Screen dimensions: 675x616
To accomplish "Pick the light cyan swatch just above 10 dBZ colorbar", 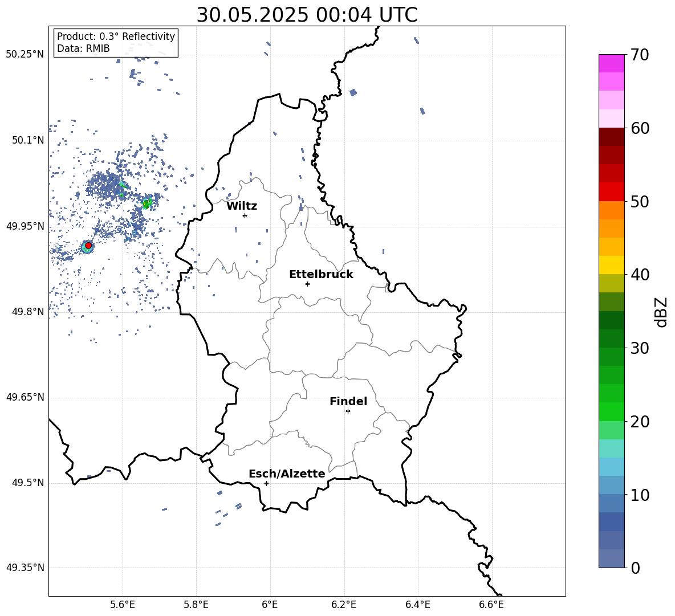I will coord(611,486).
